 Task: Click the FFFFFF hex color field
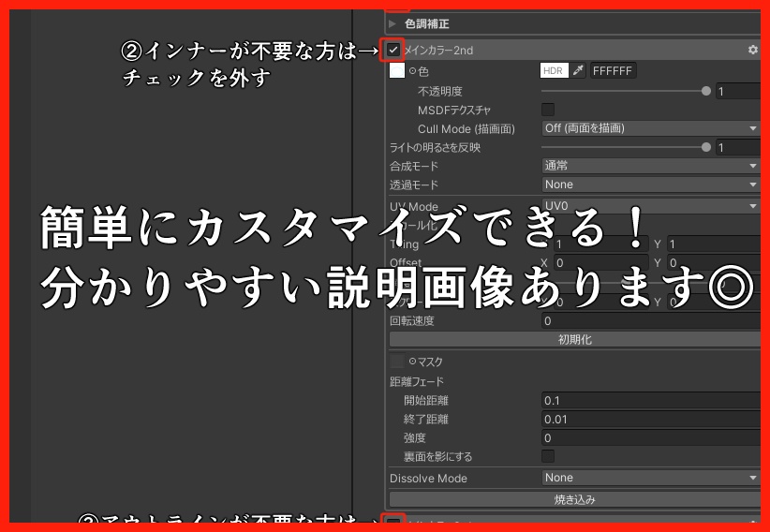[613, 71]
